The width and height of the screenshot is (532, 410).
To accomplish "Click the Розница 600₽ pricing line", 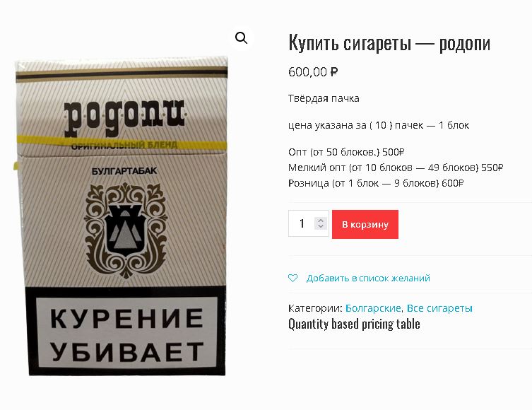I will coord(376,183).
